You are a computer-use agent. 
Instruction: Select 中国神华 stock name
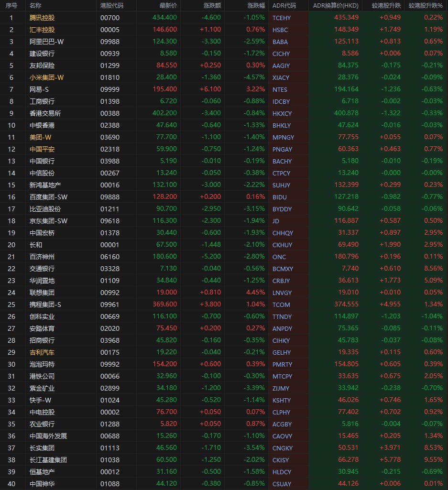tap(42, 484)
